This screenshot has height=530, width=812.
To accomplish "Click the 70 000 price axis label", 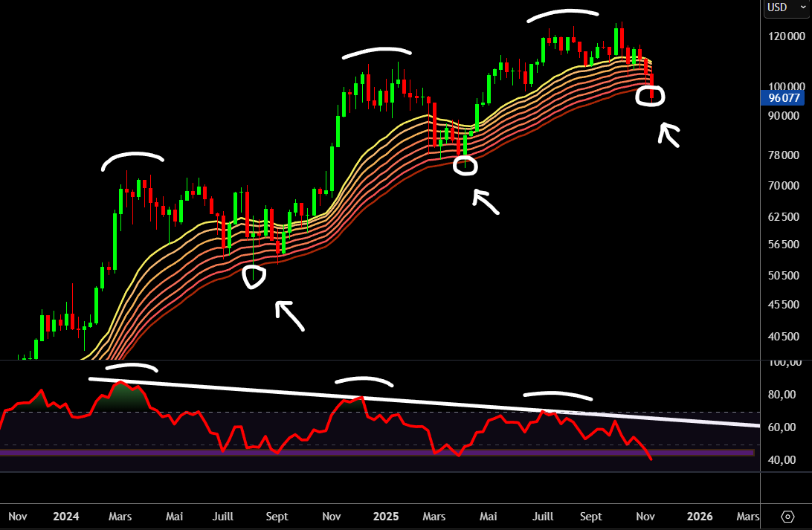I will 784,185.
